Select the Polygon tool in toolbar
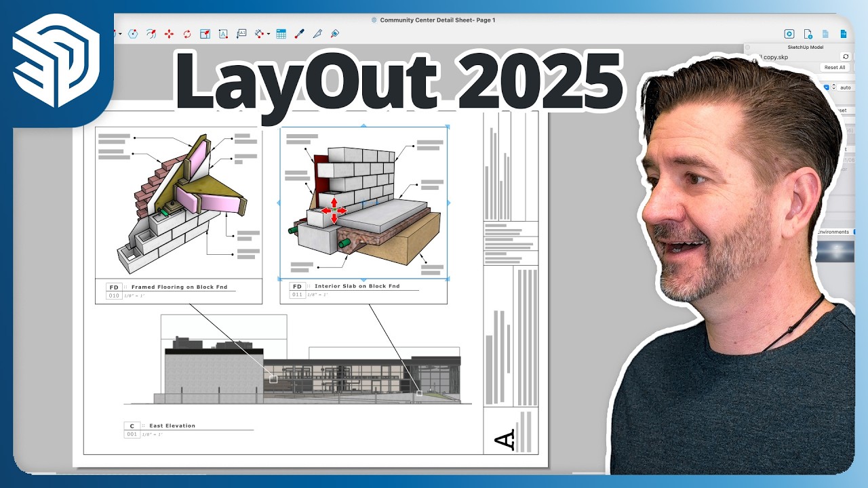The height and width of the screenshot is (488, 868). tap(133, 33)
